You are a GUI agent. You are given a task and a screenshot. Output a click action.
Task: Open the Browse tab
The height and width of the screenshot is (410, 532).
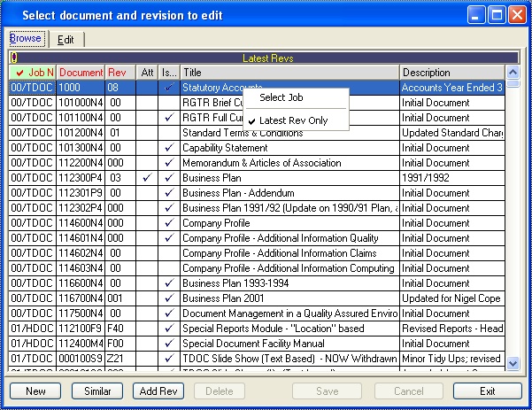[x=26, y=38]
